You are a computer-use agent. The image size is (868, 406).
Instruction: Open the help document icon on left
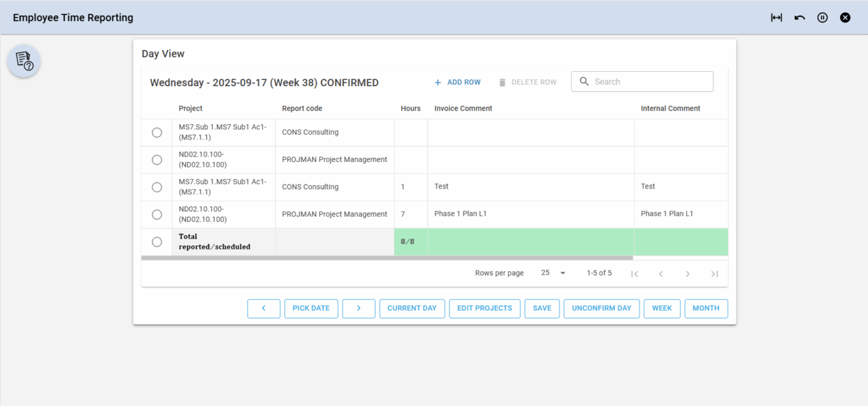24,61
